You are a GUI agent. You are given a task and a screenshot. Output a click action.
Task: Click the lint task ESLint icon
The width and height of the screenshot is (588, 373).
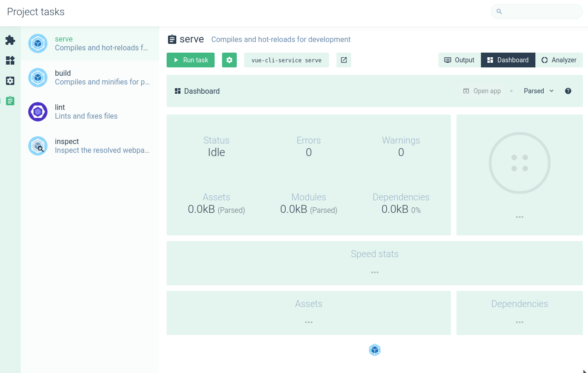[38, 112]
